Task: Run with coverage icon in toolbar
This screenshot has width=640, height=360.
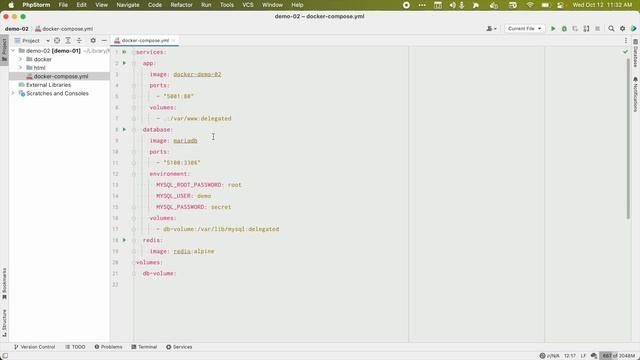Action: [x=575, y=29]
